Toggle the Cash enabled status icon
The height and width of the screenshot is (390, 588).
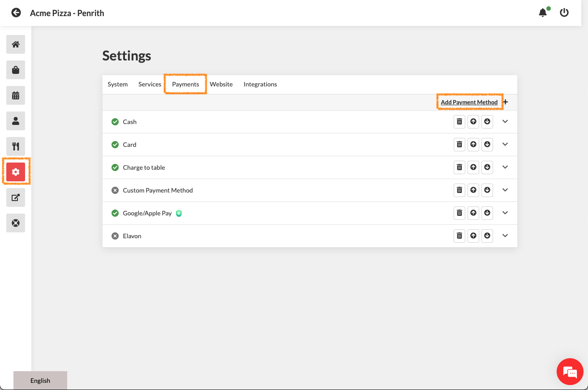click(115, 122)
